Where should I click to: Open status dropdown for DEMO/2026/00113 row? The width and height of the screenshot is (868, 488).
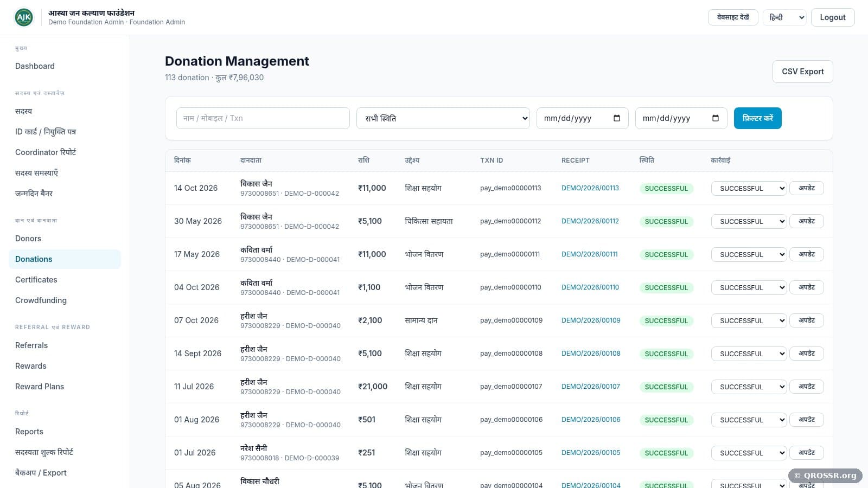click(x=749, y=188)
